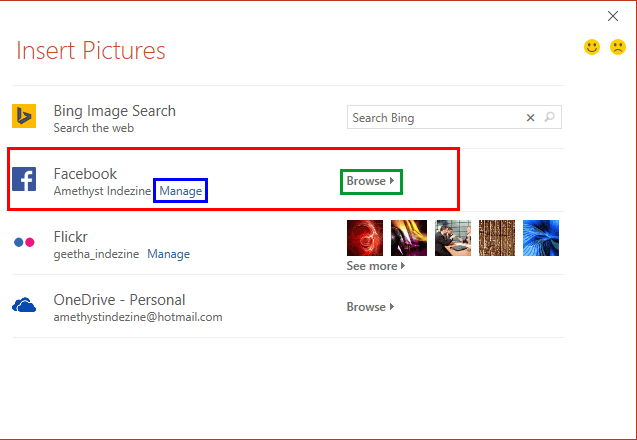
Task: Click the OneDrive - Personal title
Action: tap(119, 300)
